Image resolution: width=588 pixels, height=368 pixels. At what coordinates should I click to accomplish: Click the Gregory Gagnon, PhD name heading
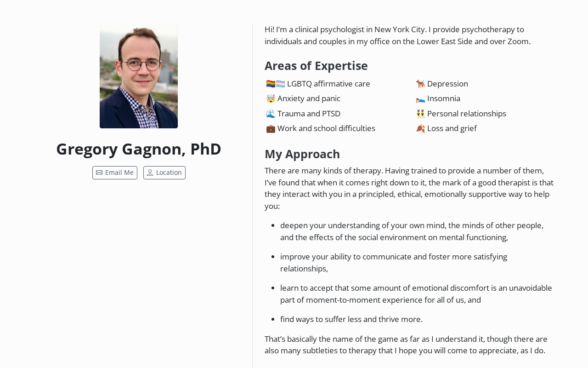(139, 149)
